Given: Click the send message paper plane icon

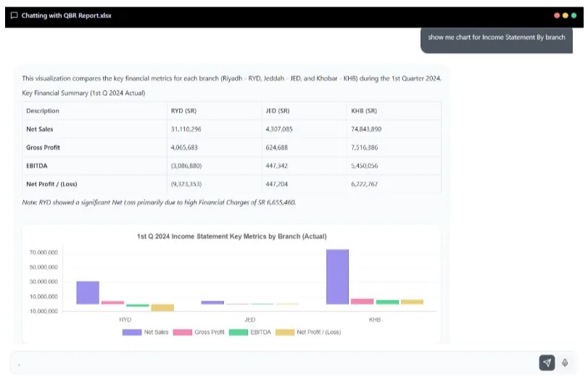Looking at the screenshot, I should (x=547, y=362).
